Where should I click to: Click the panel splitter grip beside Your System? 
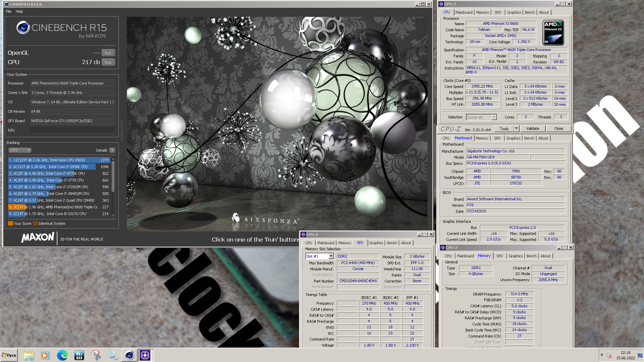121,131
